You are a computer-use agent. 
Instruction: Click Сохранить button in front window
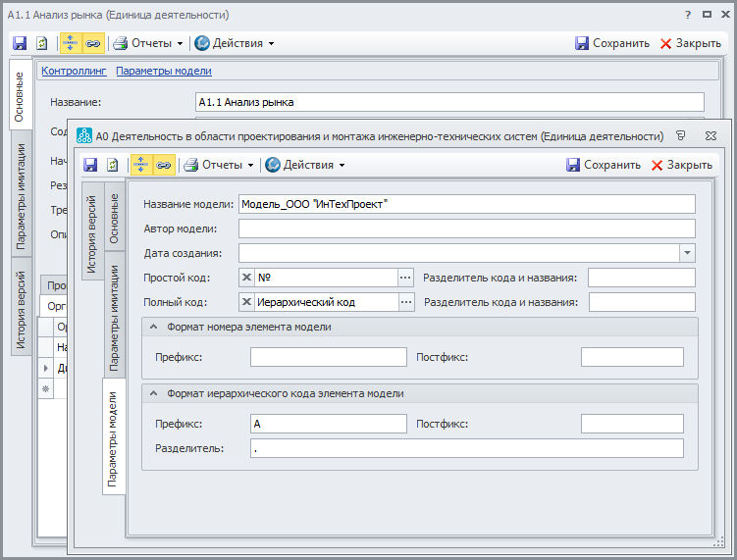tap(603, 165)
